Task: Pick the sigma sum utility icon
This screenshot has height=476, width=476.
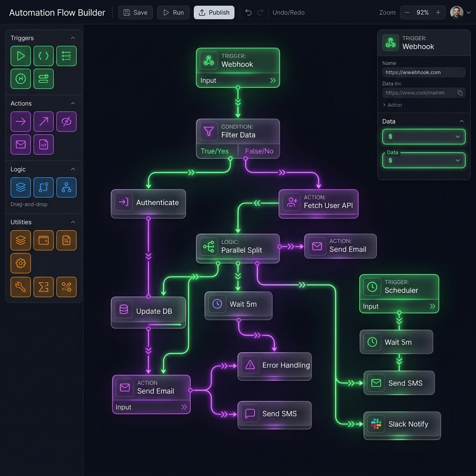Action: [43, 287]
